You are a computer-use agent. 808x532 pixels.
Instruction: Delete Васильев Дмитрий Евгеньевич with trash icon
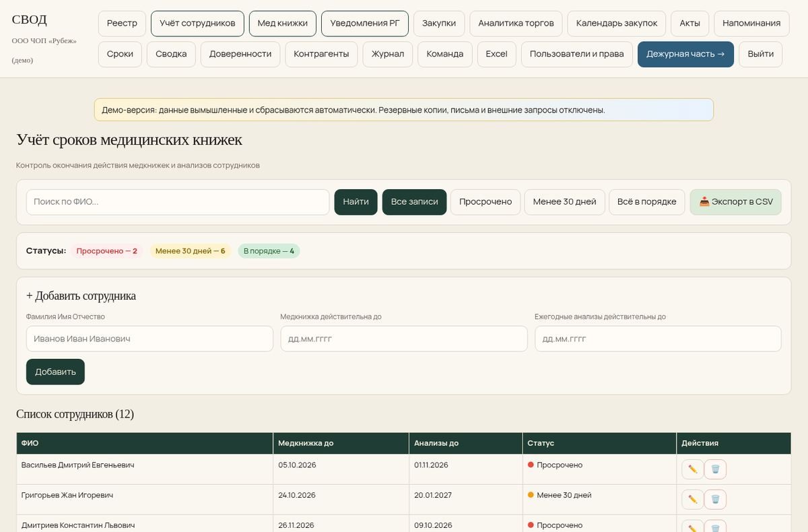click(715, 469)
